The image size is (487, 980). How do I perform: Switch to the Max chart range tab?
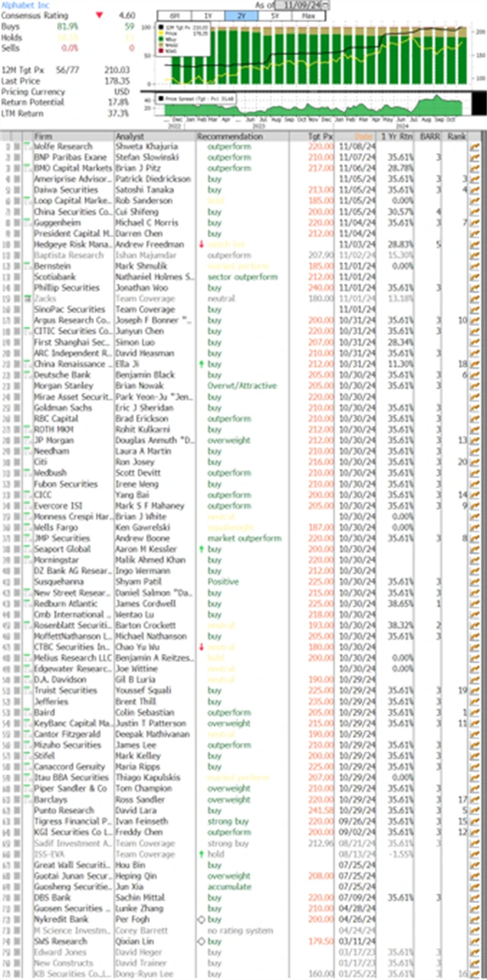click(x=308, y=15)
